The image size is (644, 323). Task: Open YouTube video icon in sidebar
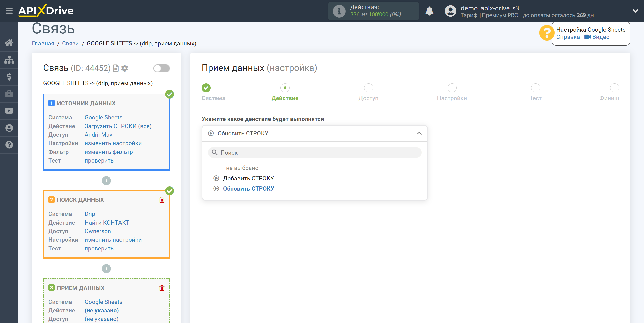point(9,111)
